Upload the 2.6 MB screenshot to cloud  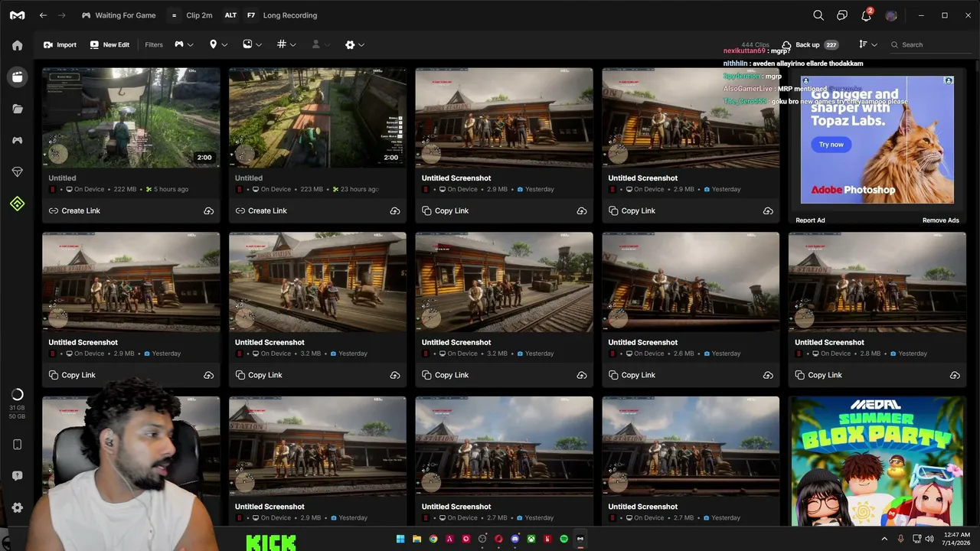(x=768, y=376)
